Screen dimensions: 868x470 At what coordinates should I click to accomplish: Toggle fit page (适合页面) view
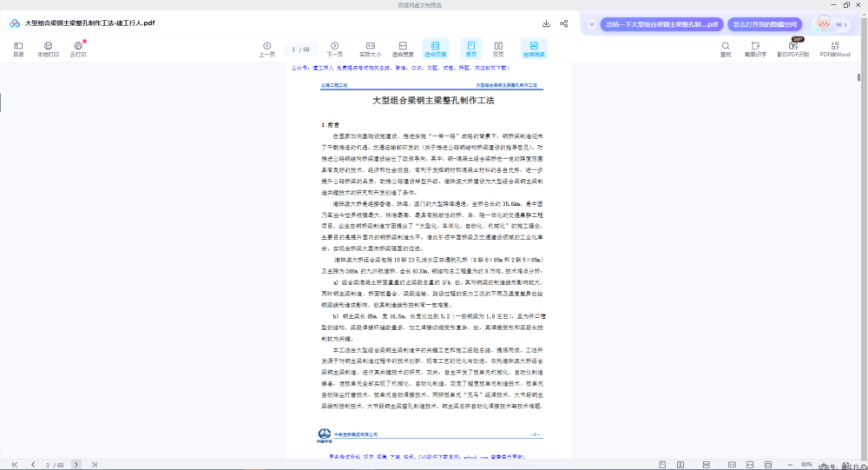tap(435, 50)
